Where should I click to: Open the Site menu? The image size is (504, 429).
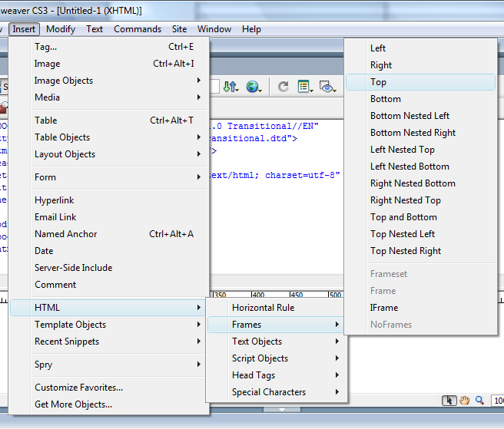179,29
